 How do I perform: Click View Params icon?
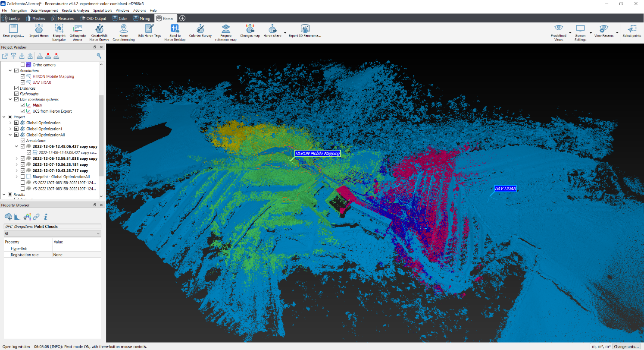(x=604, y=29)
